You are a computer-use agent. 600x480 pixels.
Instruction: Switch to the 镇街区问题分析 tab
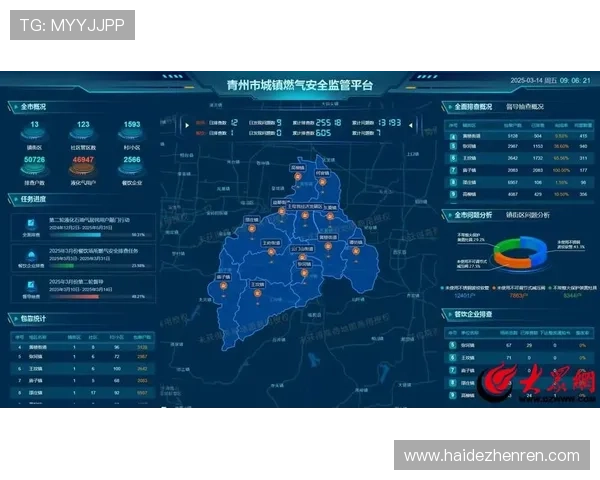528,215
